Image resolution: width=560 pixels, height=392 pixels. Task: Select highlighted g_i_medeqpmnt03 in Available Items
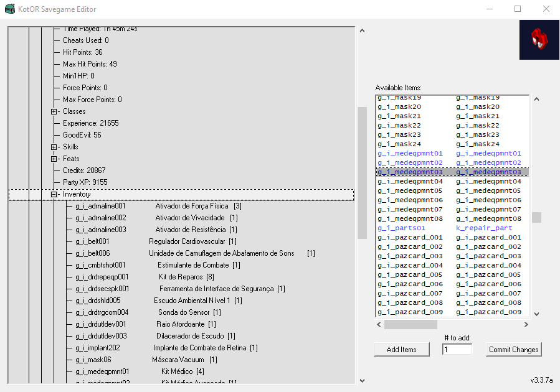point(452,172)
